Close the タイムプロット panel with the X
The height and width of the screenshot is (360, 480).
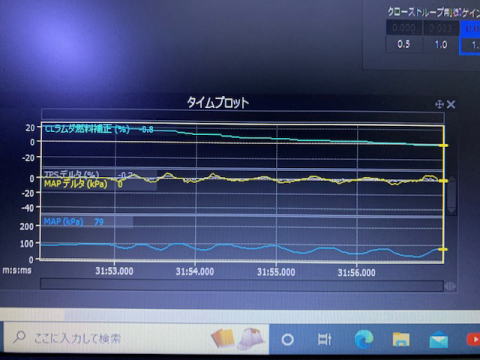tap(451, 105)
